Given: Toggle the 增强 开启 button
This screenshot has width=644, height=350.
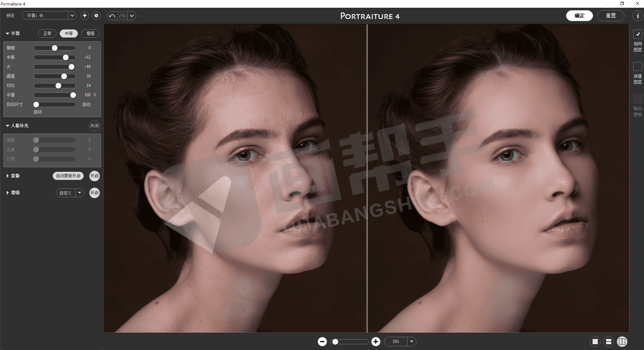Looking at the screenshot, I should (95, 193).
